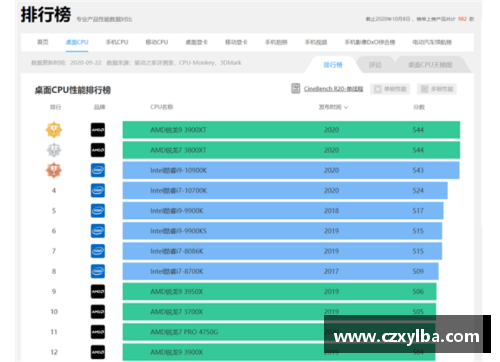Click the silver second-place medal icon
The image size is (500, 362).
point(54,150)
